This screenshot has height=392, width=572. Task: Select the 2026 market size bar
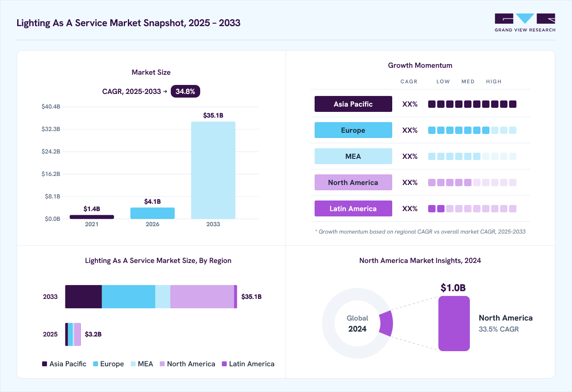(152, 213)
